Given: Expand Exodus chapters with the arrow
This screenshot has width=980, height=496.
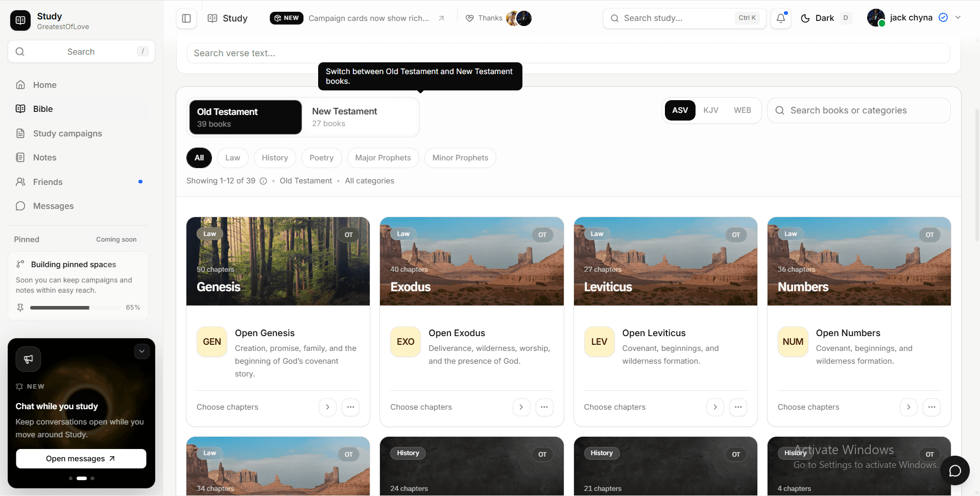Looking at the screenshot, I should (x=521, y=407).
